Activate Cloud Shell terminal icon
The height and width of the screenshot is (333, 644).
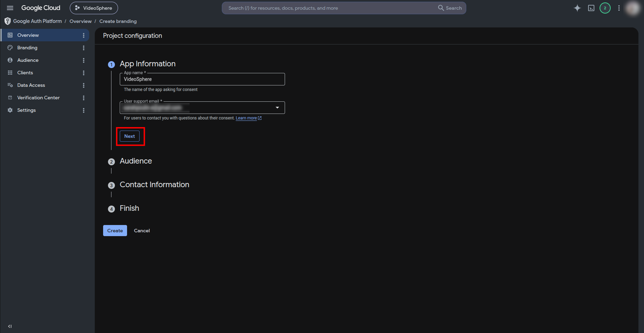(591, 8)
